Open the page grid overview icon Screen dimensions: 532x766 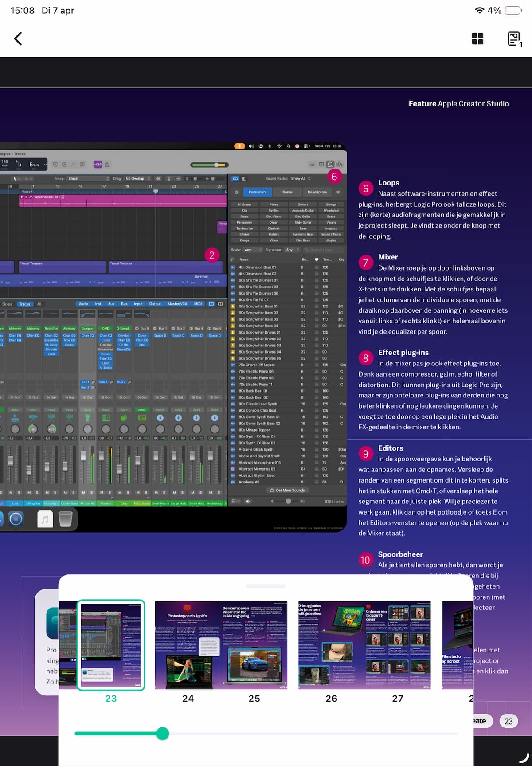coord(477,39)
